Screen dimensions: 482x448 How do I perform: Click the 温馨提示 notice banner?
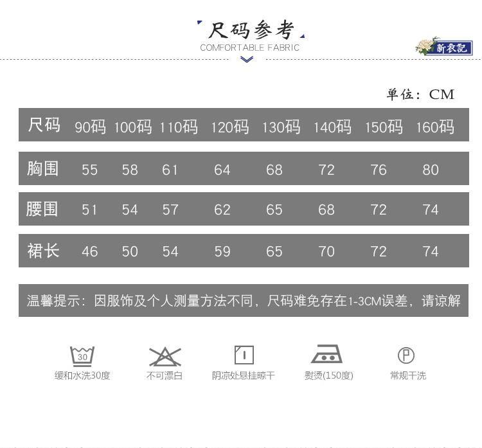(x=244, y=300)
